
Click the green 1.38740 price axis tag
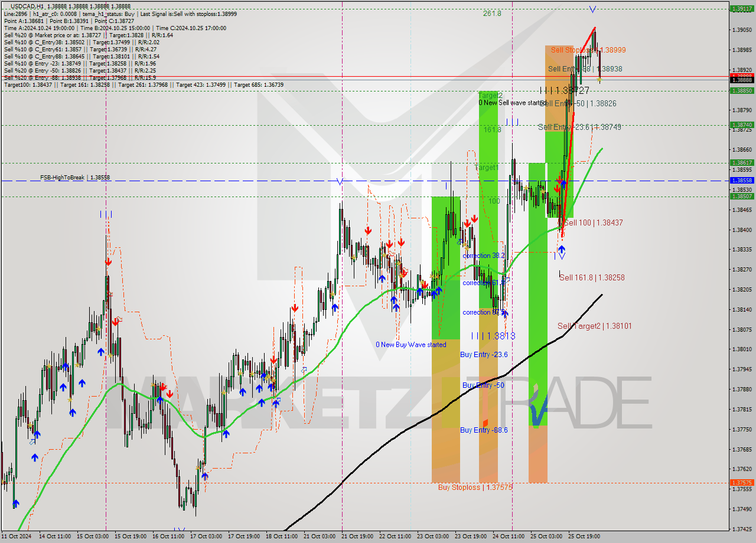pyautogui.click(x=742, y=125)
